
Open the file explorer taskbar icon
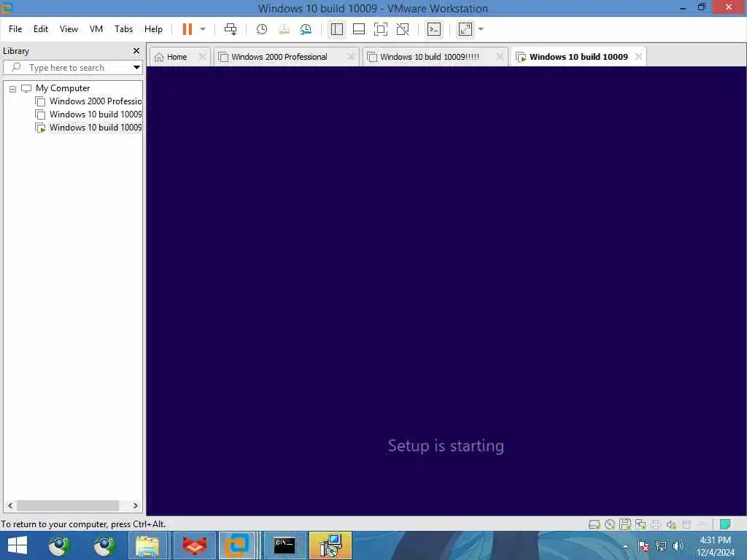click(x=147, y=545)
